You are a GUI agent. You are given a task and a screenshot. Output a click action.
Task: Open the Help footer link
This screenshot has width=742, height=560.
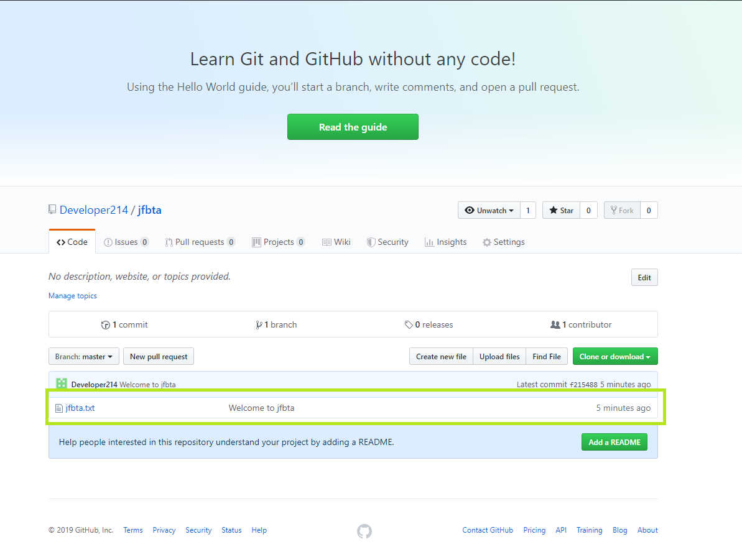point(259,530)
